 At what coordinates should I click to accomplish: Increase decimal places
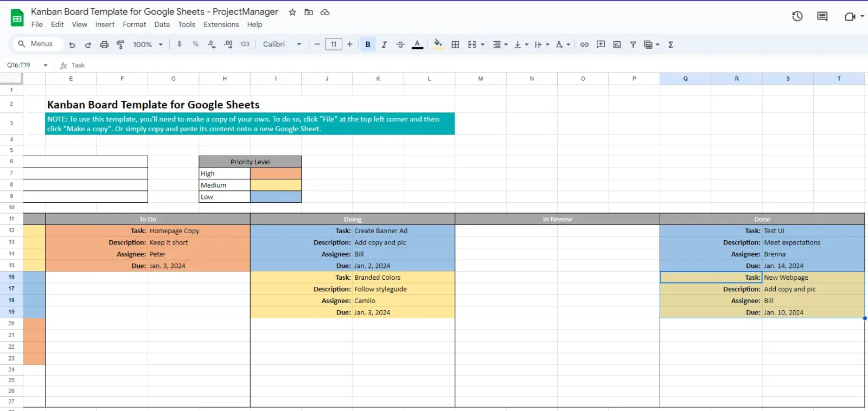click(x=228, y=44)
